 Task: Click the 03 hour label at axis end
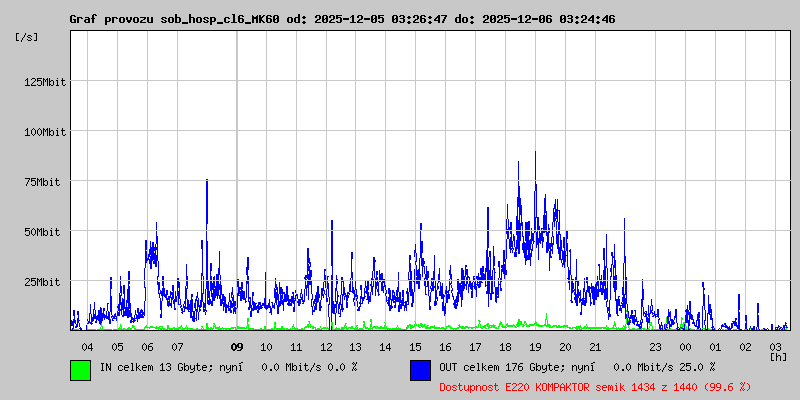pyautogui.click(x=775, y=347)
